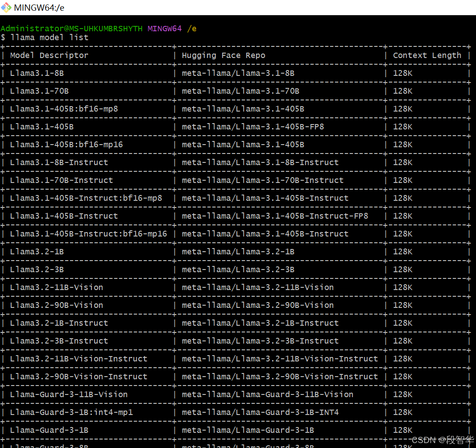The height and width of the screenshot is (448, 476).
Task: Click the 'Context Length' column header
Action: (x=427, y=55)
